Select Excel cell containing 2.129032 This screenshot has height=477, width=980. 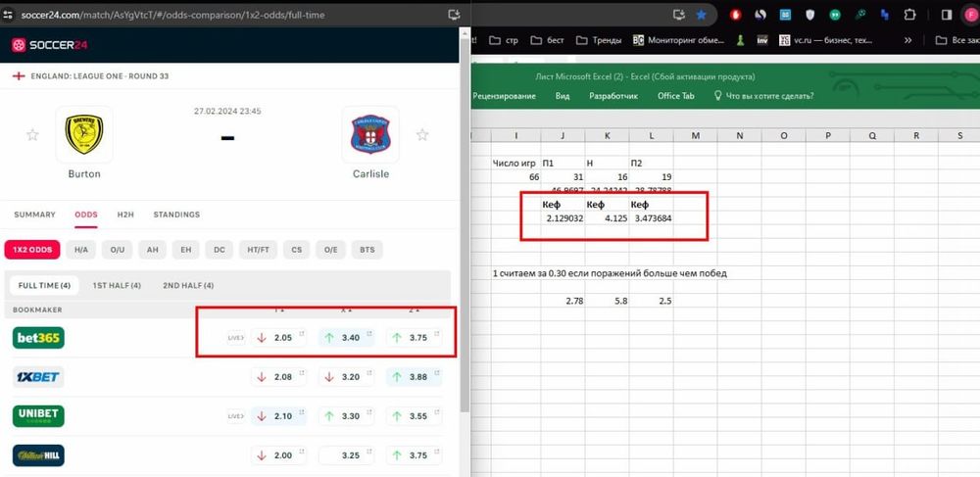(563, 218)
